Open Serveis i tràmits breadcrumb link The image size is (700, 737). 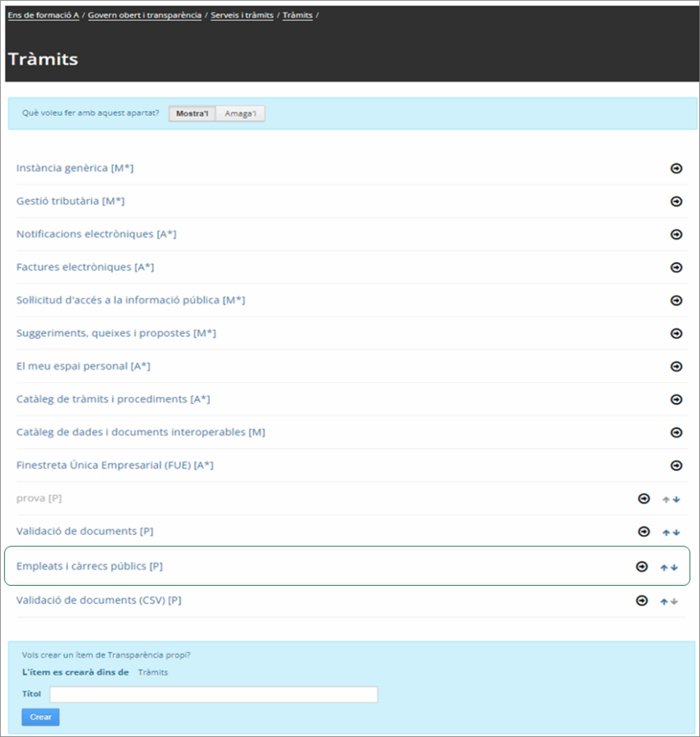pyautogui.click(x=242, y=15)
